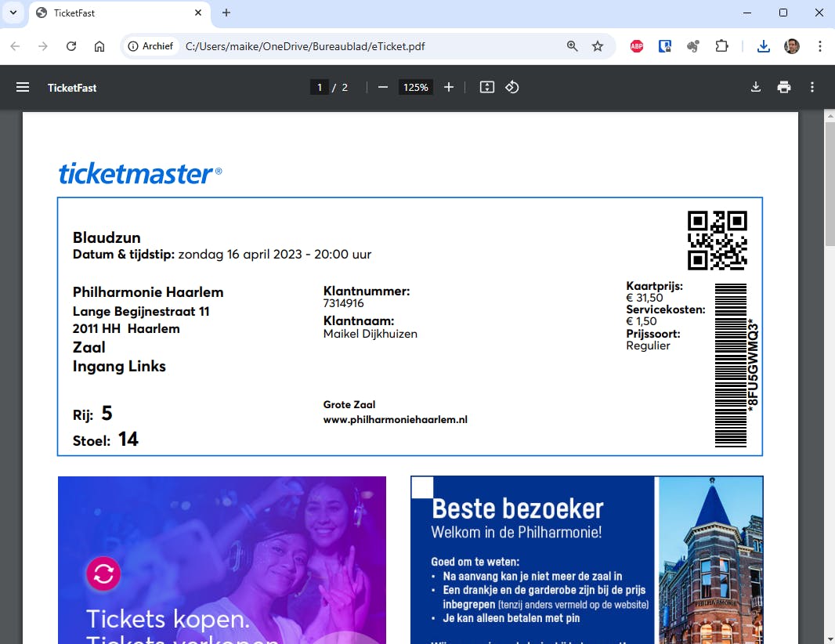The width and height of the screenshot is (835, 644).
Task: Rotate the PDF counterclockwise
Action: coord(512,88)
